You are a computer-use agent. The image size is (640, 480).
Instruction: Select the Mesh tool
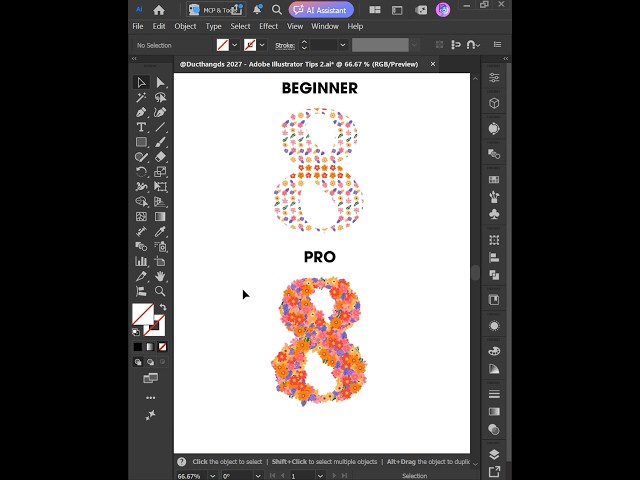[x=141, y=217]
